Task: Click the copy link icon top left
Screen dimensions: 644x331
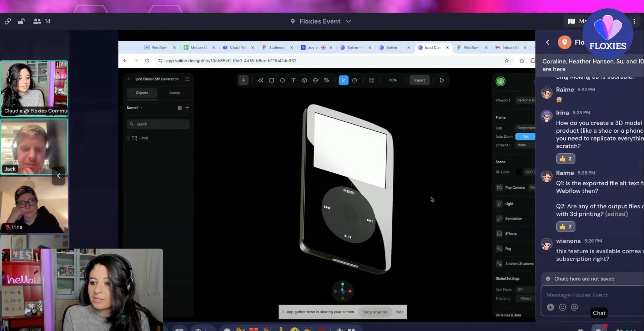Action: click(8, 21)
